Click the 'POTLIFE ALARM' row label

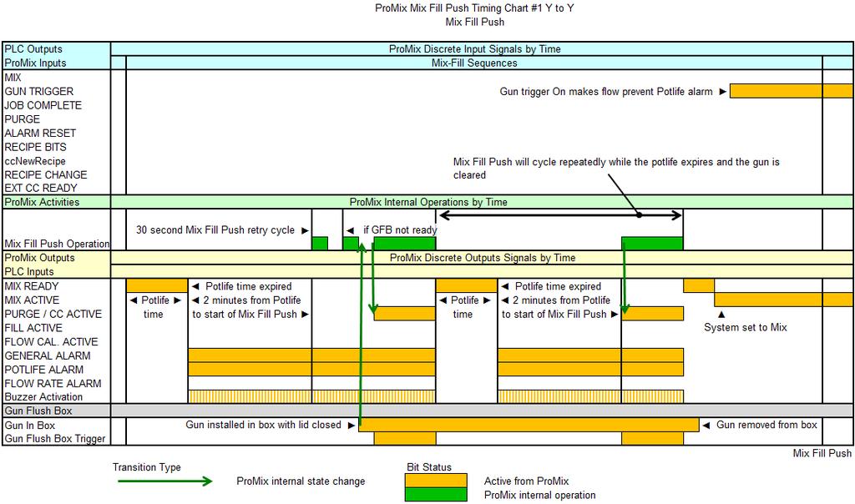[x=43, y=370]
